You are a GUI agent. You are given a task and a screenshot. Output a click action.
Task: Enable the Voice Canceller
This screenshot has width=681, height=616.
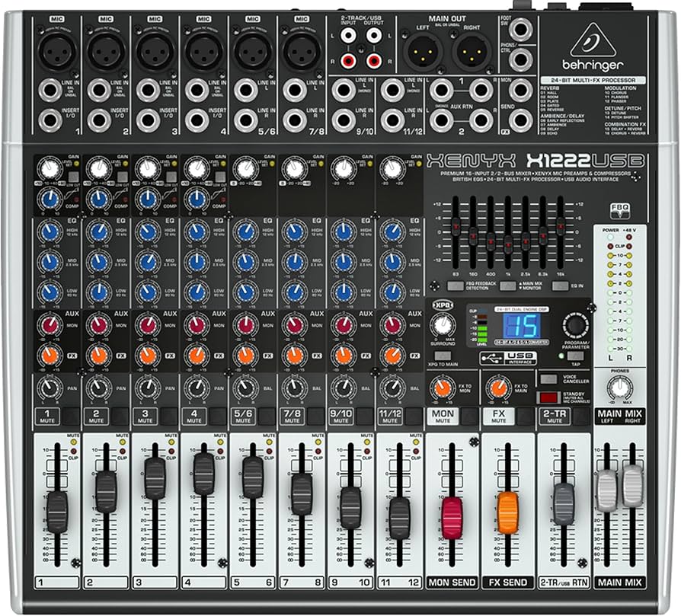point(548,378)
